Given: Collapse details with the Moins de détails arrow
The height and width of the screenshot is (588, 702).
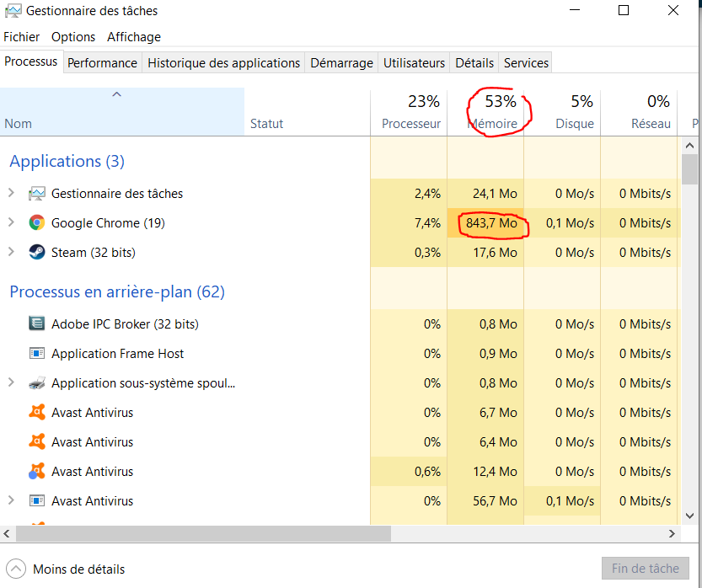Looking at the screenshot, I should (15, 569).
